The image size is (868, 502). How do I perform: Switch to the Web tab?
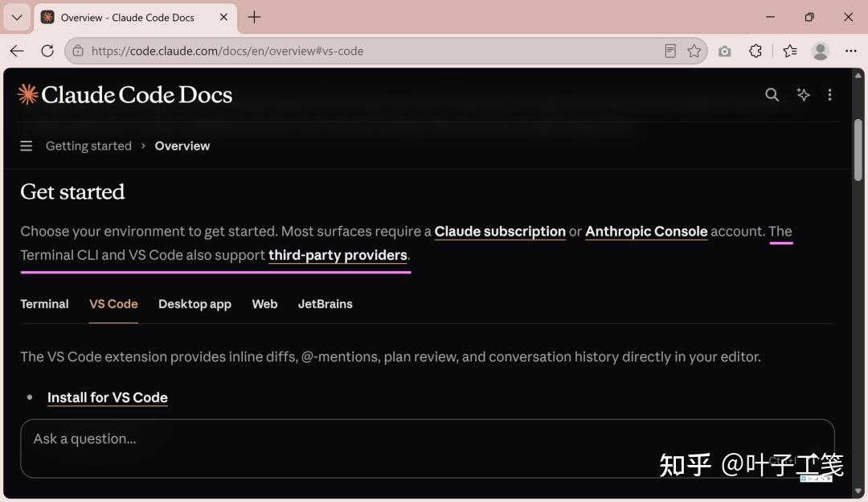coord(264,303)
